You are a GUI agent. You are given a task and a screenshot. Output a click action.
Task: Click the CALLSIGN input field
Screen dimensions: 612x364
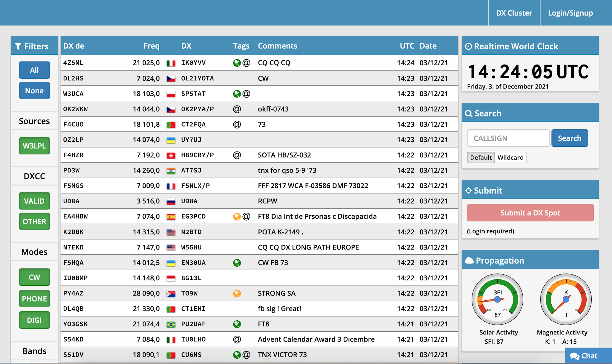(508, 138)
